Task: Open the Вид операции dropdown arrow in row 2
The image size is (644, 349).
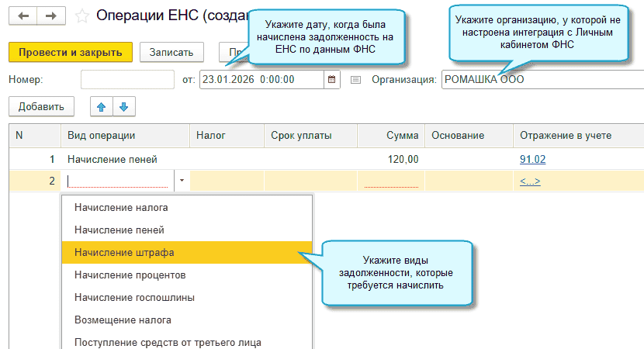Action: point(182,181)
